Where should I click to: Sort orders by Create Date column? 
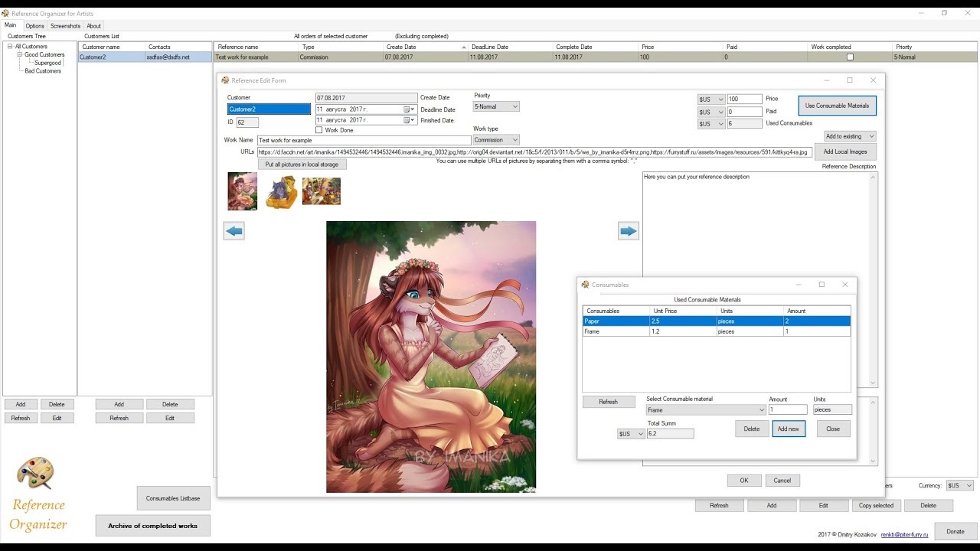(x=426, y=47)
